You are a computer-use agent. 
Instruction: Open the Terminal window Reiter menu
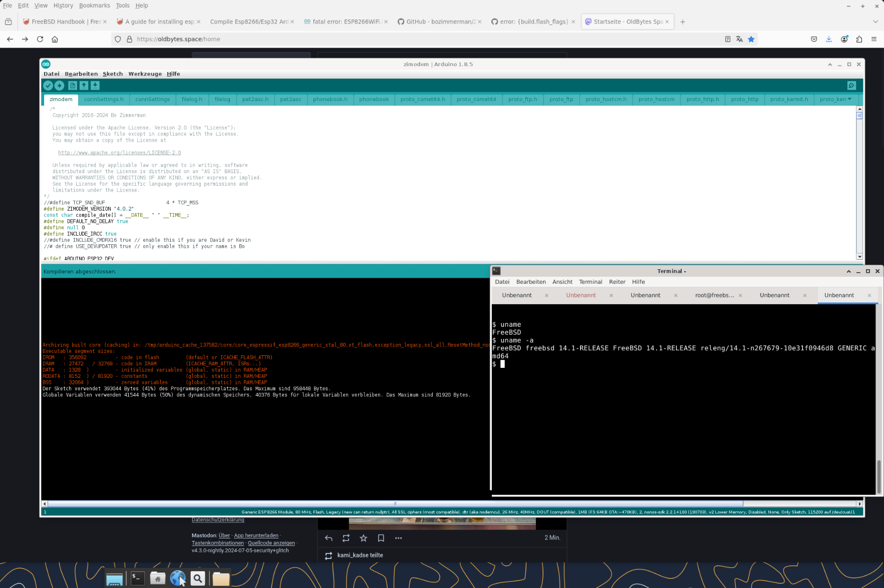pos(617,282)
